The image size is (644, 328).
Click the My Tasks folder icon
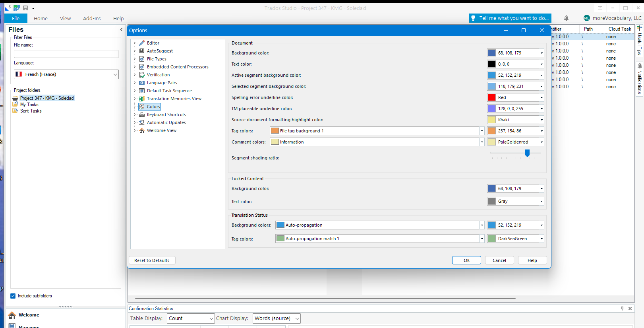click(15, 105)
